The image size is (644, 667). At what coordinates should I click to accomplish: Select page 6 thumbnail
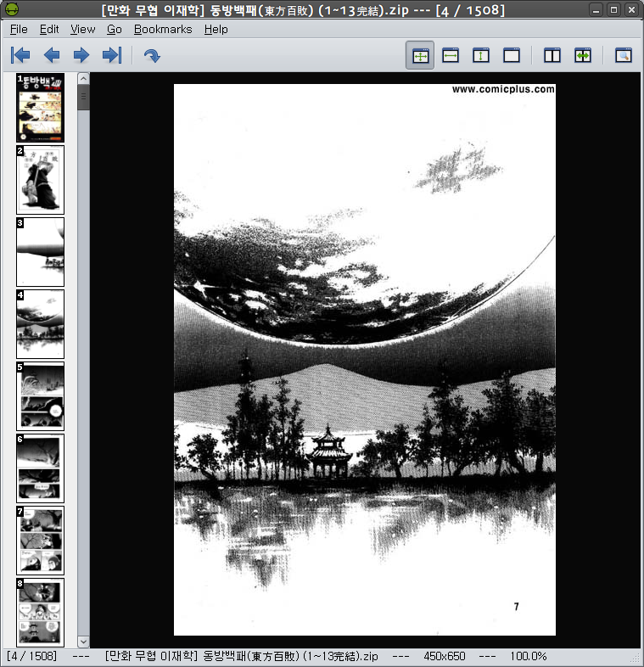click(x=41, y=468)
